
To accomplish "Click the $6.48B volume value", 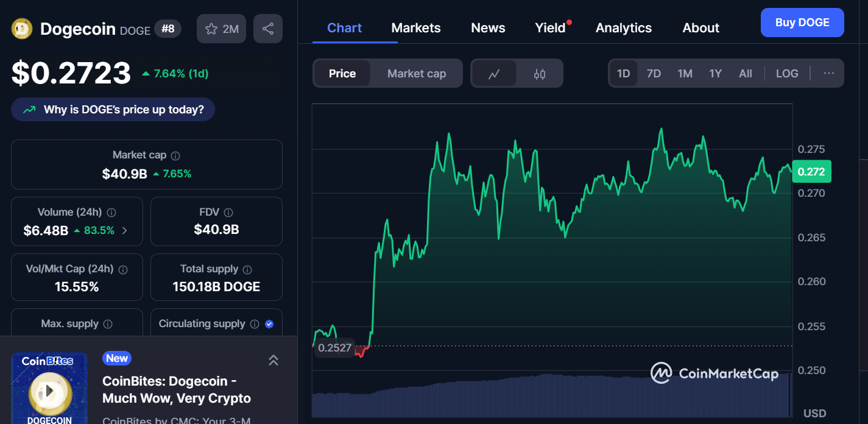I will (46, 231).
